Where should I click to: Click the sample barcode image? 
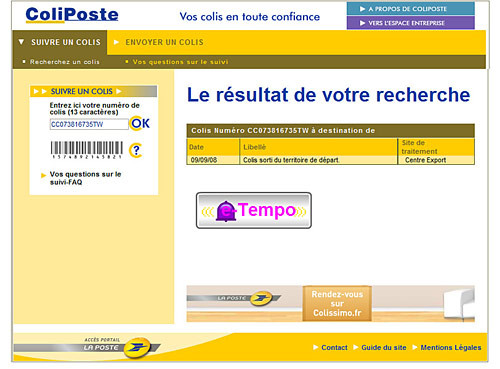(87, 150)
